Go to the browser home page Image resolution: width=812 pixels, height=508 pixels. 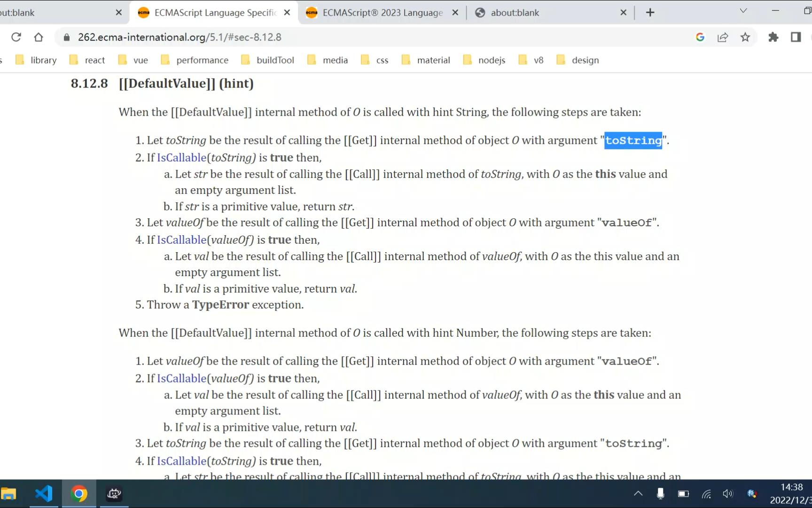click(39, 37)
